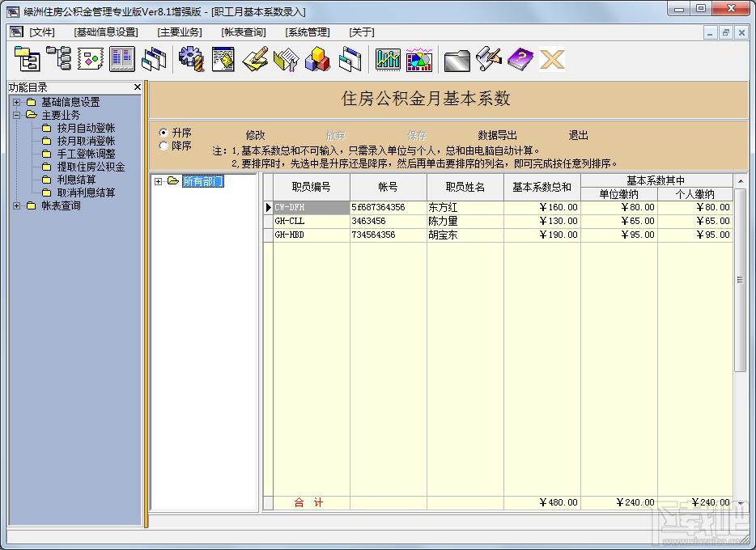Click the scroll and hand writing icon
The image size is (756, 550).
(488, 59)
